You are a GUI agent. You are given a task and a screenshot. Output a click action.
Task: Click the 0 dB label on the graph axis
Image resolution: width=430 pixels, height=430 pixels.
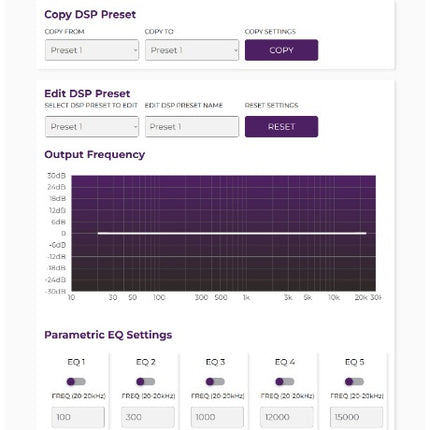pos(63,233)
